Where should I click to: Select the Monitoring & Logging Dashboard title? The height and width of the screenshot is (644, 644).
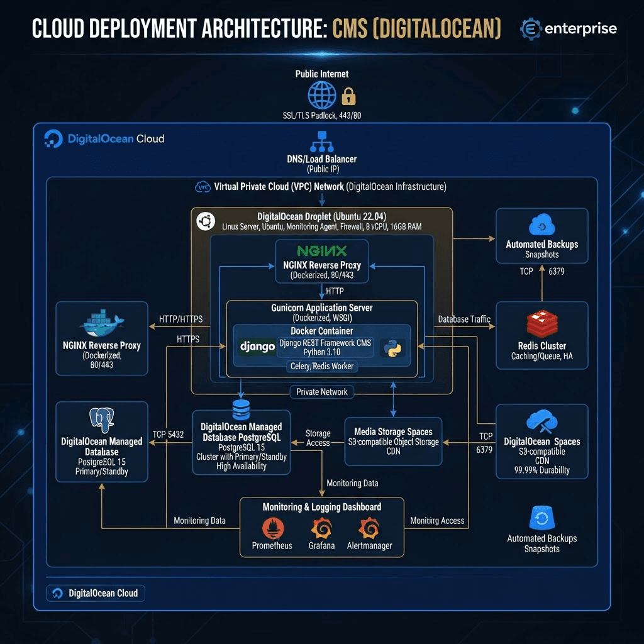pos(322,507)
